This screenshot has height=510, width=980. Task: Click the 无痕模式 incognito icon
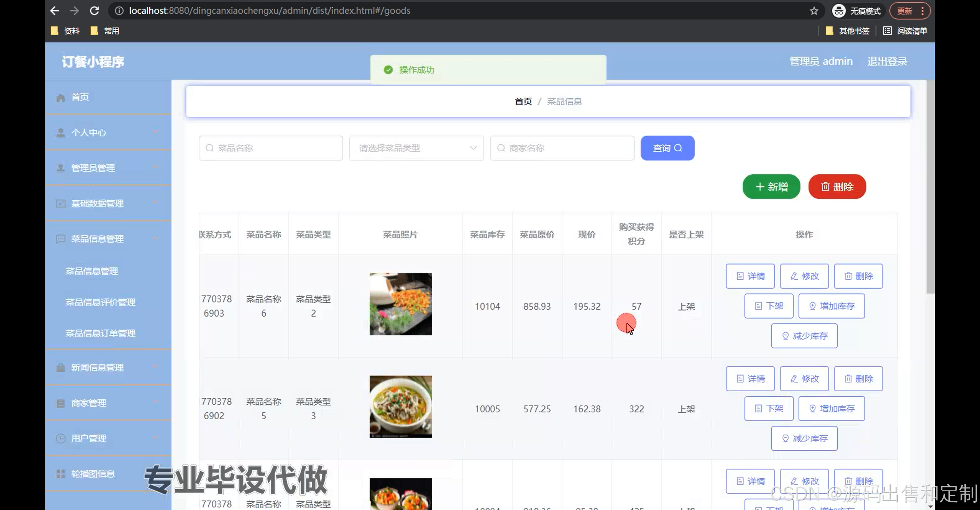click(x=838, y=11)
